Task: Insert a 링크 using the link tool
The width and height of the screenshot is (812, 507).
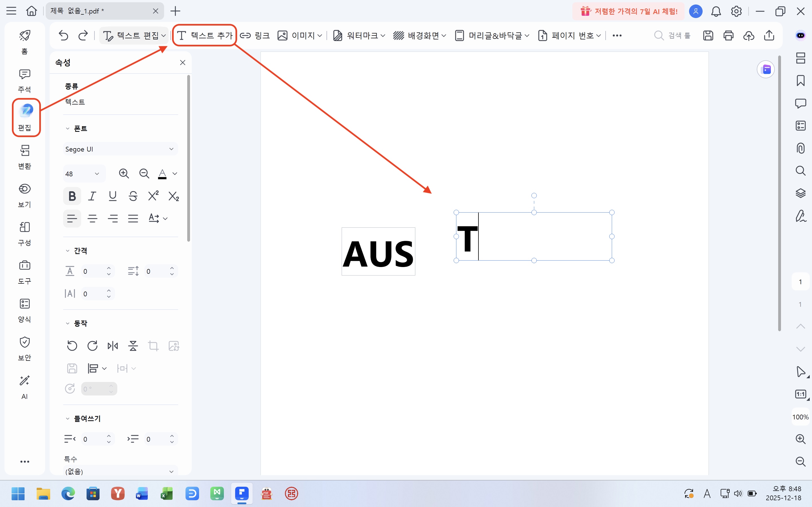Action: (254, 35)
